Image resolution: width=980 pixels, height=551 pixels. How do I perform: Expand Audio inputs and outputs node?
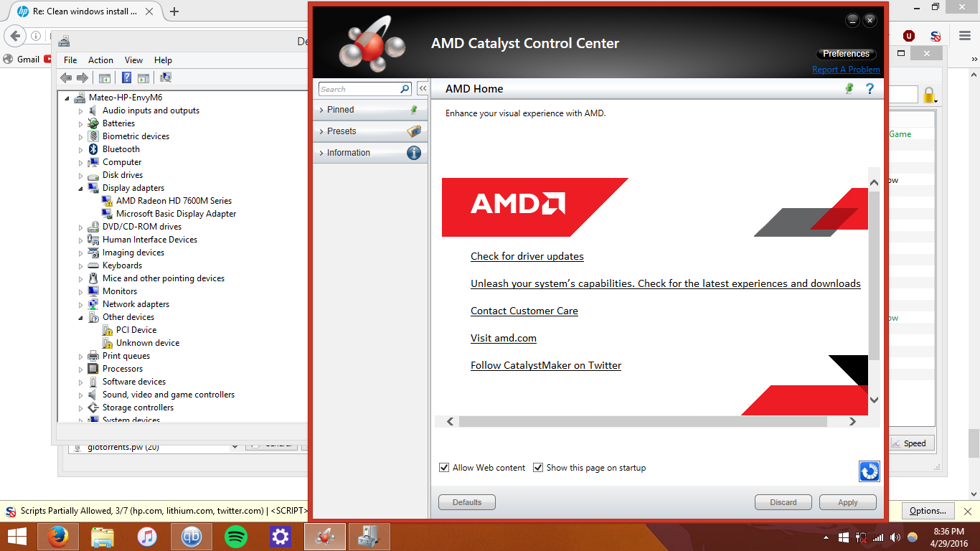81,110
